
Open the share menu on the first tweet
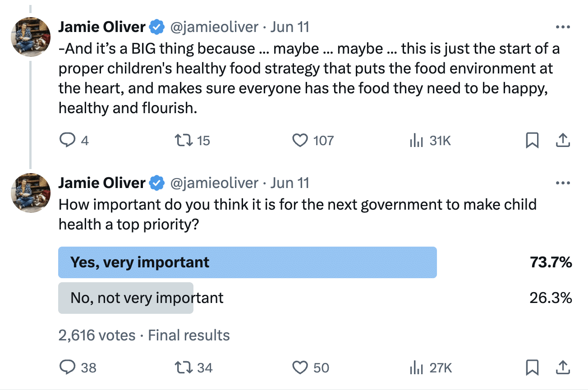(563, 140)
